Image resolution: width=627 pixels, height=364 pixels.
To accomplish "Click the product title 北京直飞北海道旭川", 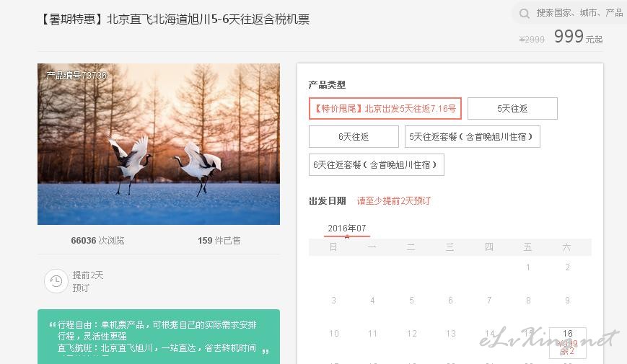I will (175, 19).
